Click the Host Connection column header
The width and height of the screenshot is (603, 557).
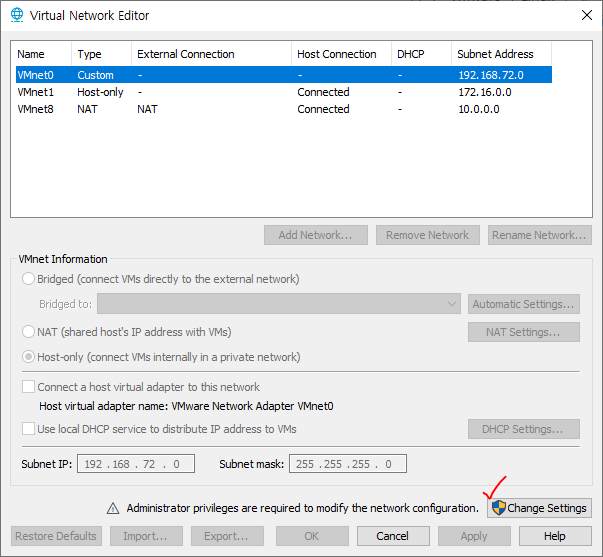click(x=341, y=54)
